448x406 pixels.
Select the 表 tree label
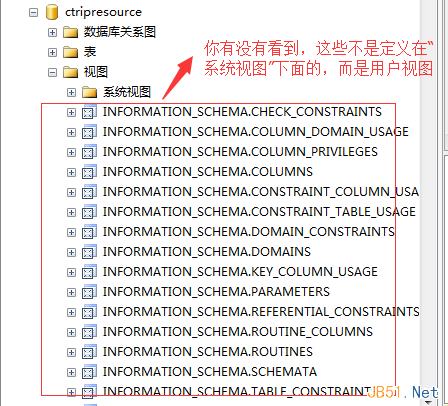pos(90,52)
